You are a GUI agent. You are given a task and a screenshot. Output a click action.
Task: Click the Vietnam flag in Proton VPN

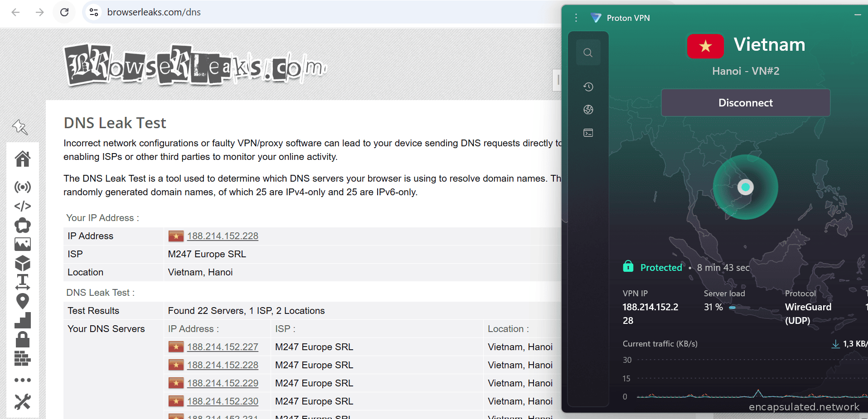coord(705,46)
